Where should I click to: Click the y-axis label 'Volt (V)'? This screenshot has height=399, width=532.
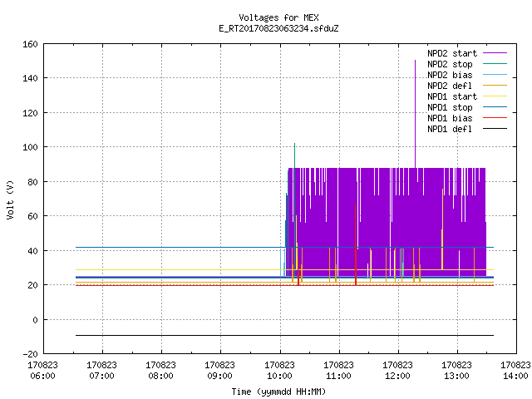10,199
